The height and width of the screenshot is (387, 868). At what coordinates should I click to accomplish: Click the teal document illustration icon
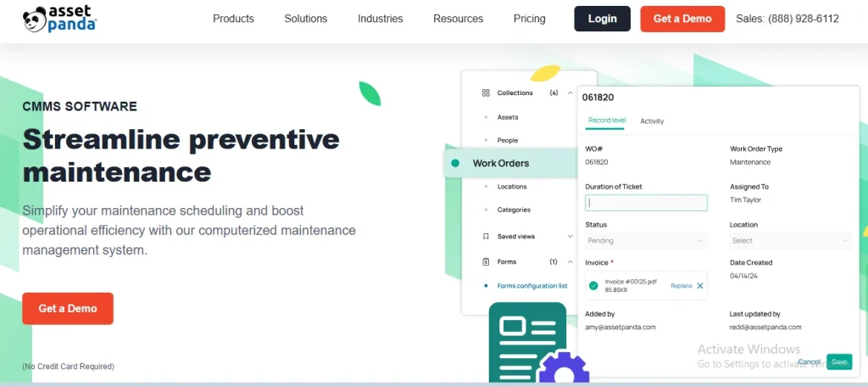pos(527,342)
